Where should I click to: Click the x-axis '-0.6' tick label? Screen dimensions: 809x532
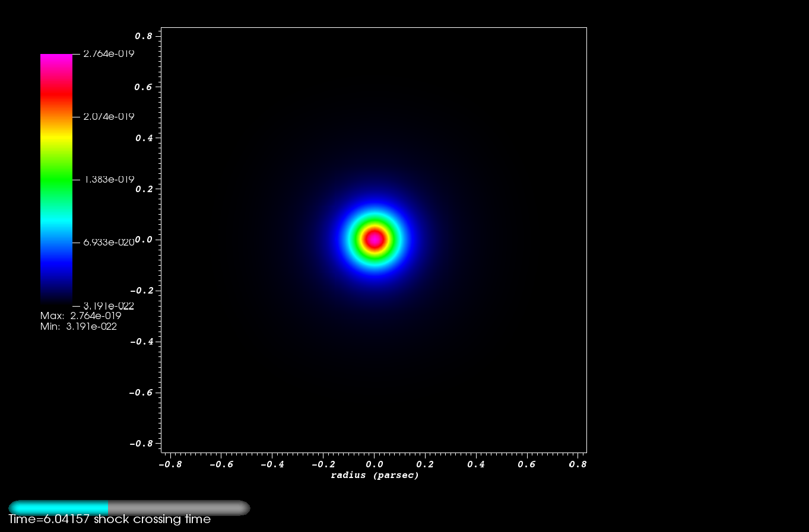click(221, 464)
